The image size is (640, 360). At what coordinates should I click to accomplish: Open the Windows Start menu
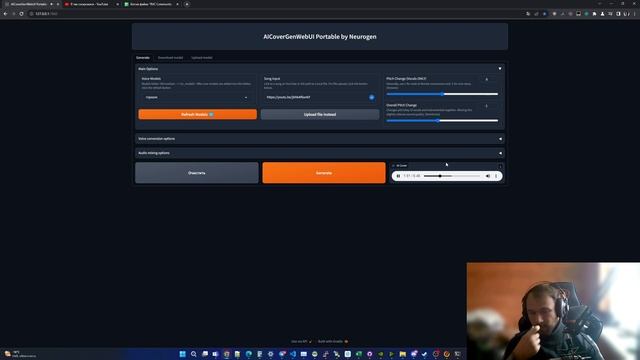(182, 354)
